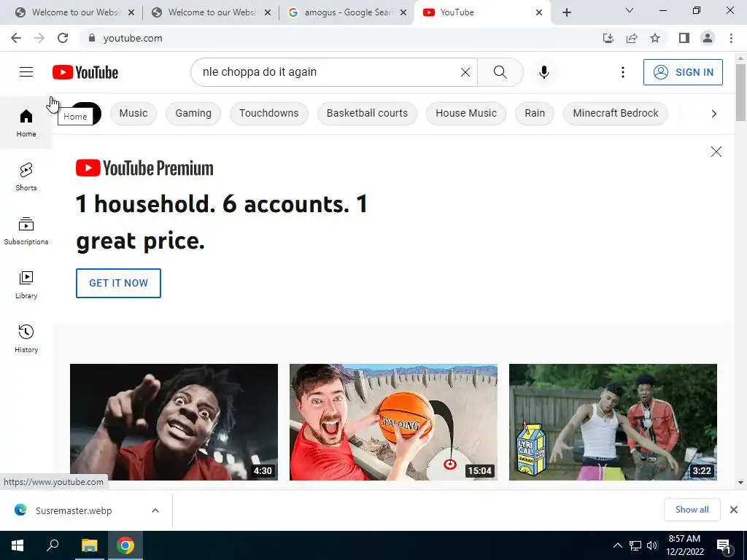Open the Windows Start menu

click(x=18, y=545)
